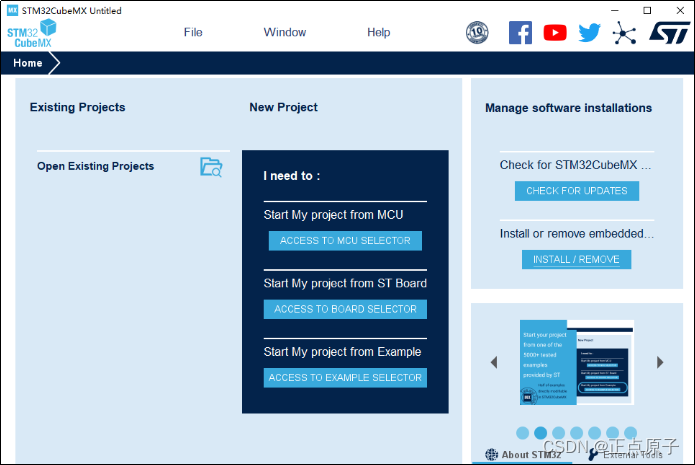Image resolution: width=695 pixels, height=465 pixels.
Task: Click ACCESS TO BOARD SELECTOR button
Action: point(345,309)
